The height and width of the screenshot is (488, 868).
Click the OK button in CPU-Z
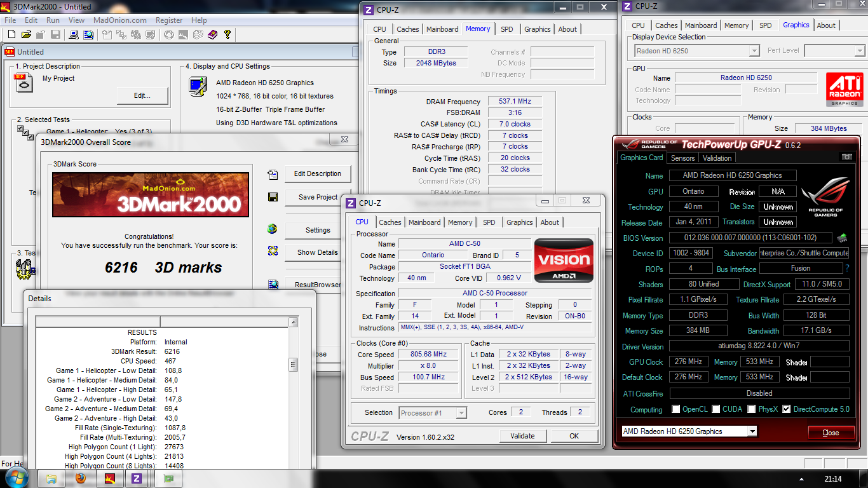point(574,436)
